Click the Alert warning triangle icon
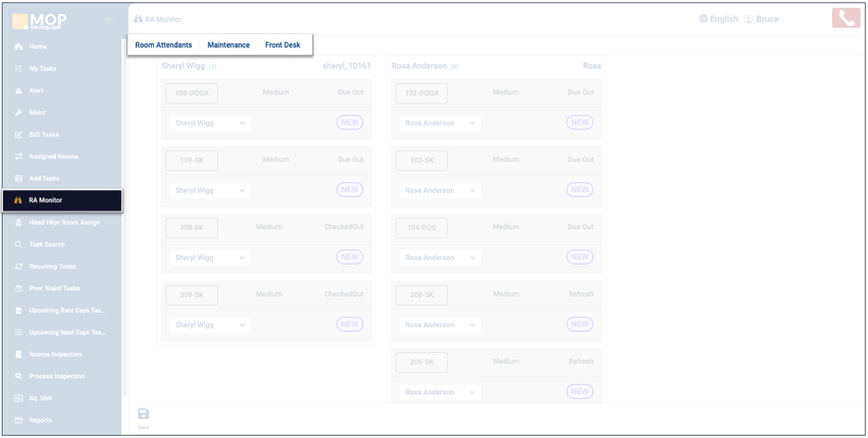 [19, 91]
